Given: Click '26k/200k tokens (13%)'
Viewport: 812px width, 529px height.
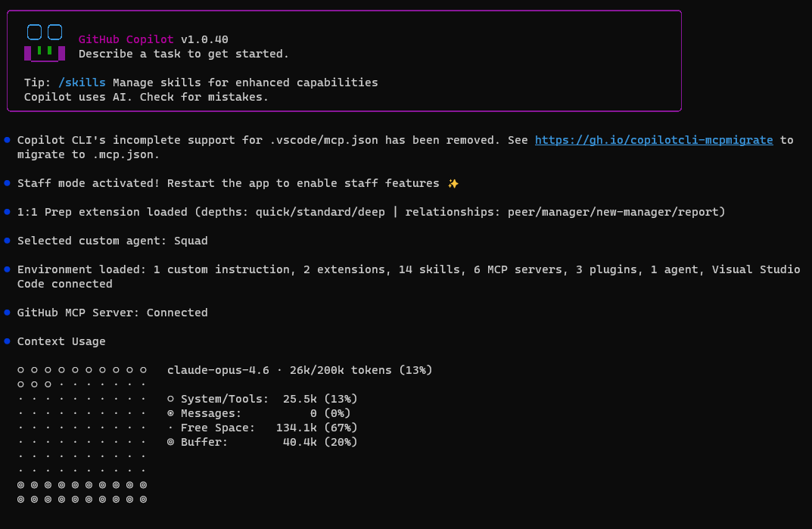Looking at the screenshot, I should 361,370.
